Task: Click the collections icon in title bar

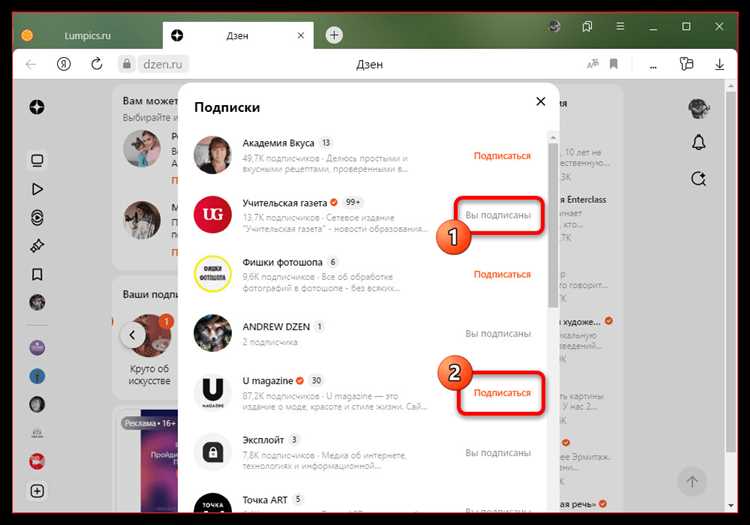Action: pyautogui.click(x=587, y=26)
